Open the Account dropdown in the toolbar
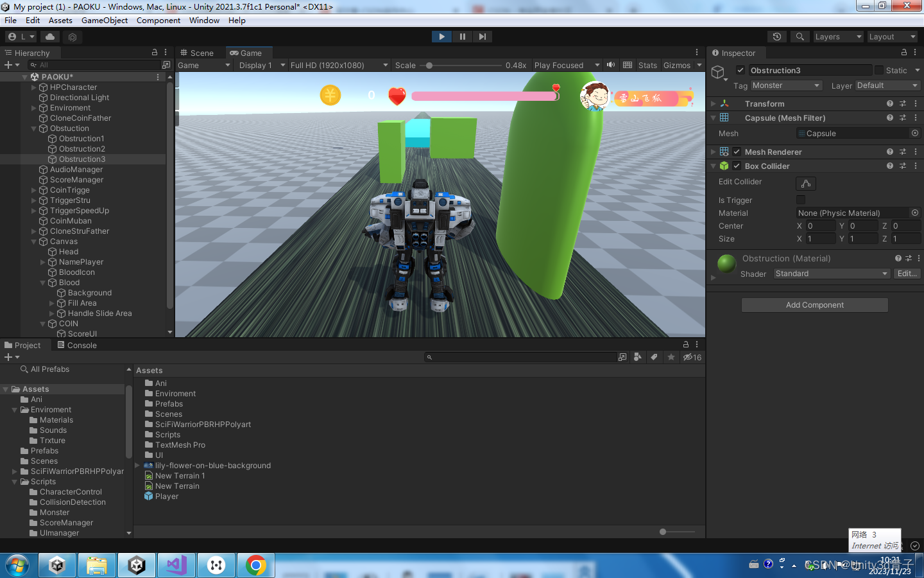Image resolution: width=924 pixels, height=578 pixels. click(21, 37)
